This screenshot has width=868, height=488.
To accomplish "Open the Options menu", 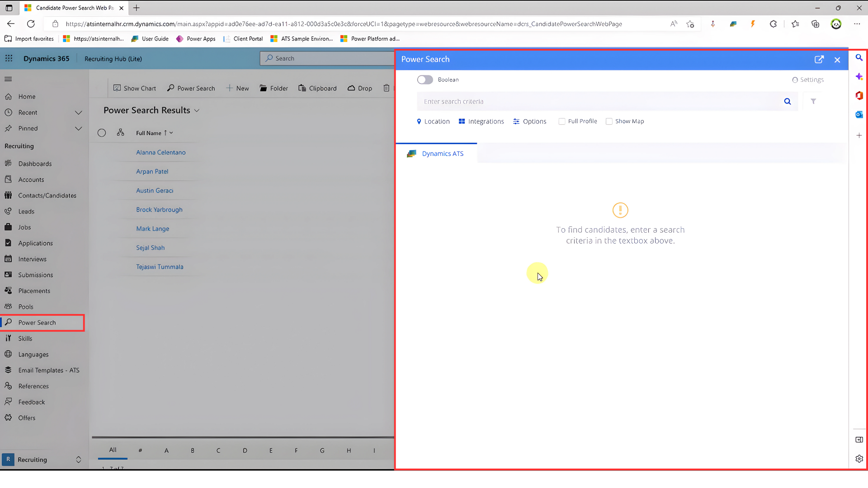I will pyautogui.click(x=530, y=121).
